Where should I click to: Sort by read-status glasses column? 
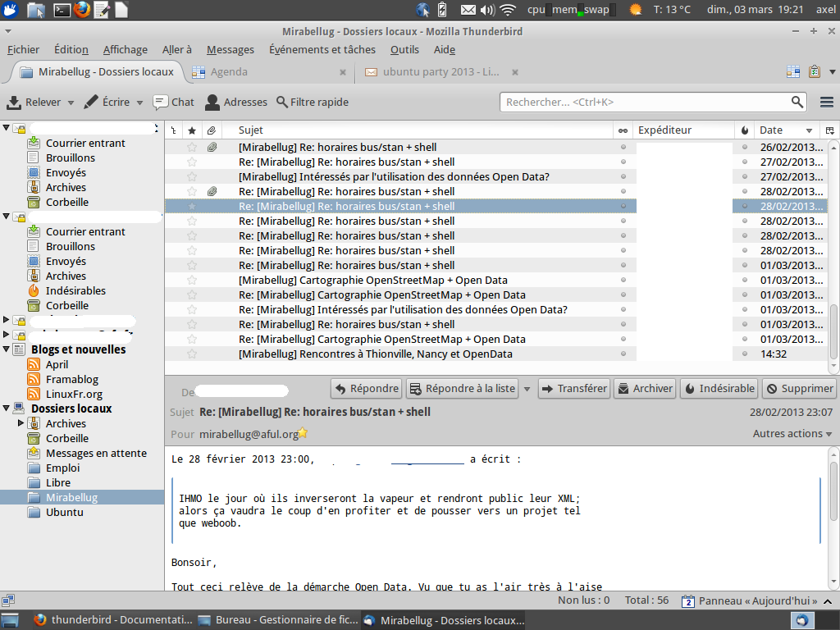coord(623,130)
